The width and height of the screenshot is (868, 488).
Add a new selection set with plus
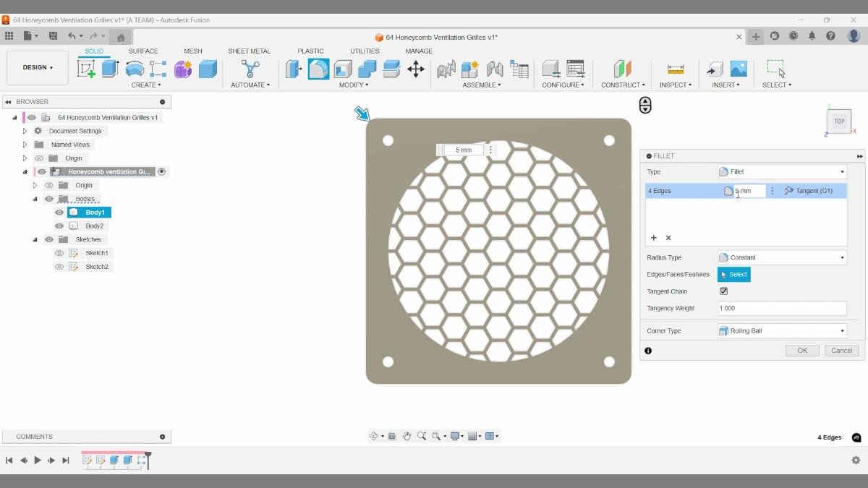[654, 238]
